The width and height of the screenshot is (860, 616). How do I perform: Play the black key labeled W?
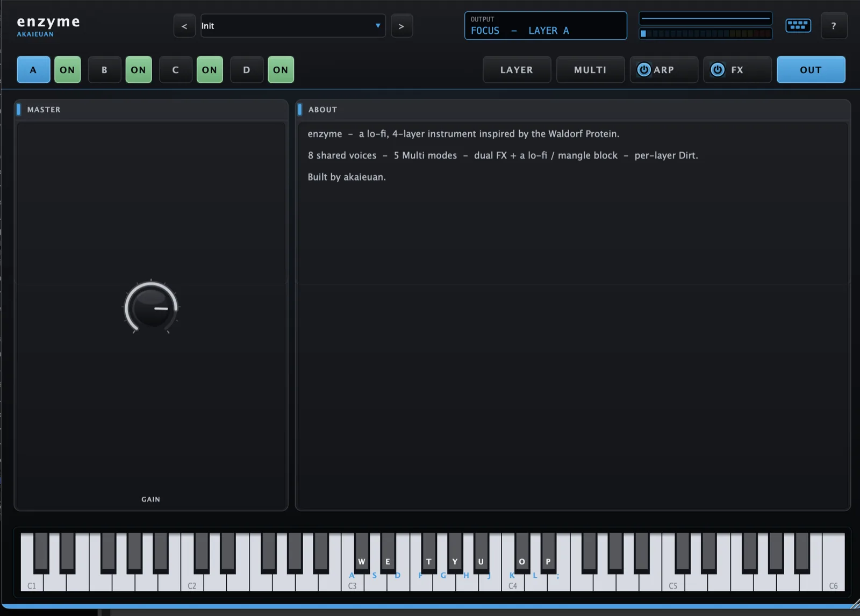click(362, 554)
